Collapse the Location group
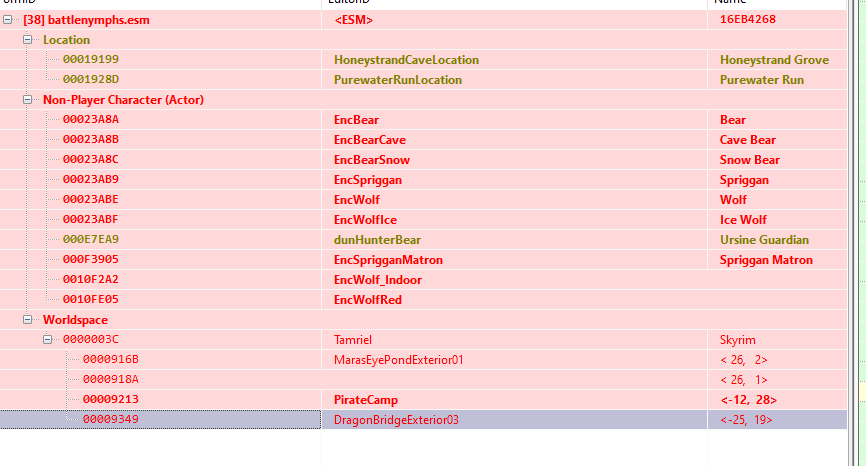The height and width of the screenshot is (466, 866). click(x=28, y=40)
